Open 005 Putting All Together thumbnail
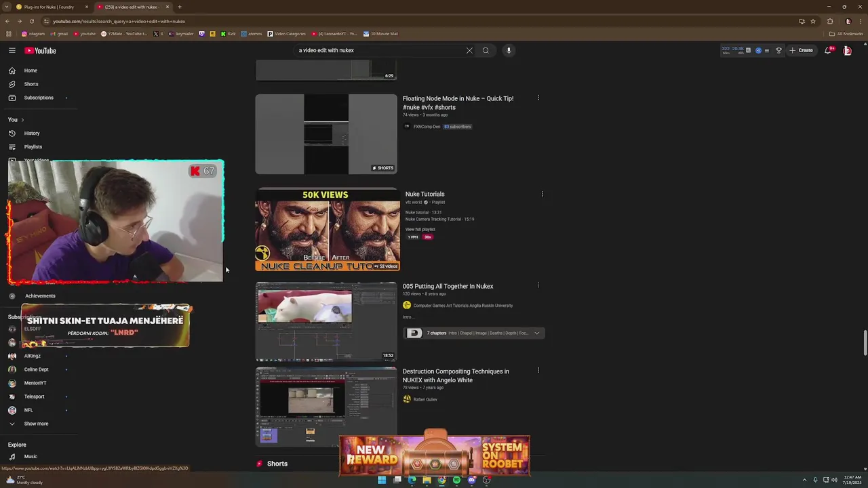The height and width of the screenshot is (488, 868). coord(326,321)
